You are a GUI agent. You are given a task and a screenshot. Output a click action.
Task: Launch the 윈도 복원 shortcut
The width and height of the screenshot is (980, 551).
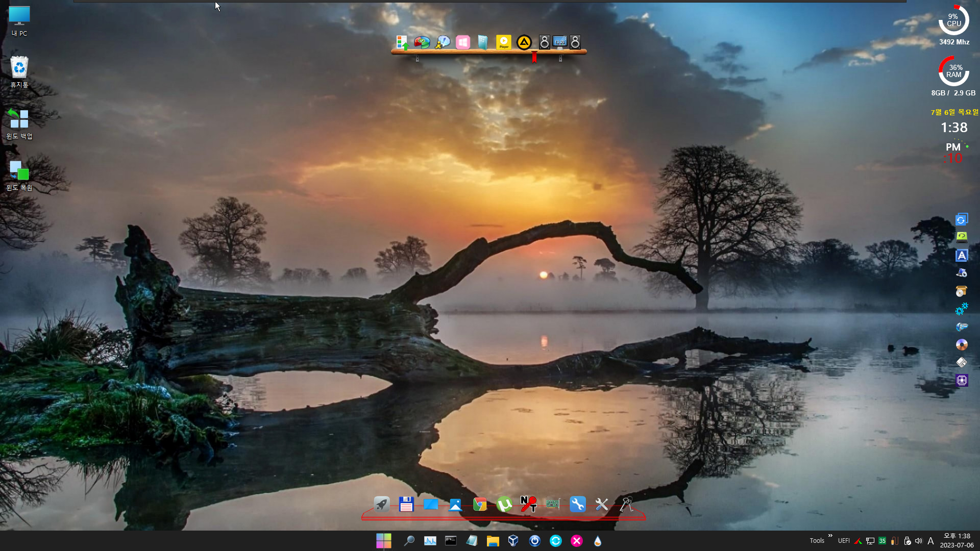pos(19,175)
